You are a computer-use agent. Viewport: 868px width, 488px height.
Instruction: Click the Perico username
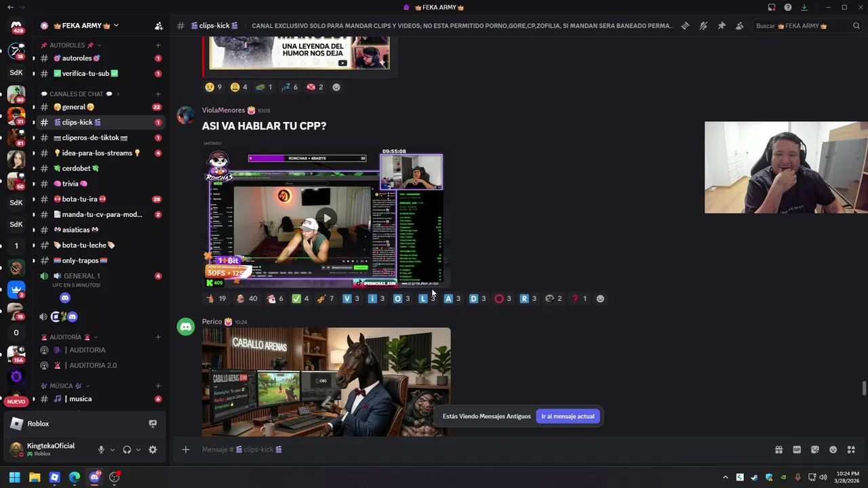click(x=212, y=321)
